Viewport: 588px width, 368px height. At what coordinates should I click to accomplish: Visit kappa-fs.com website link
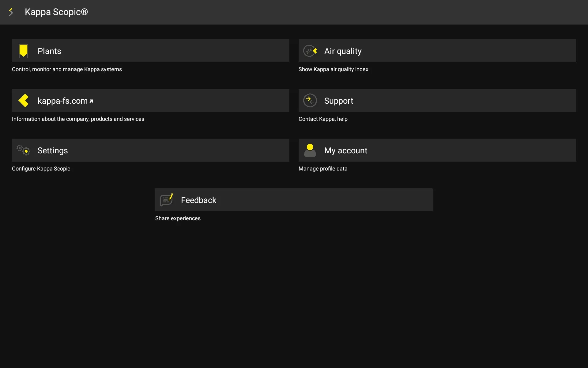(x=151, y=101)
